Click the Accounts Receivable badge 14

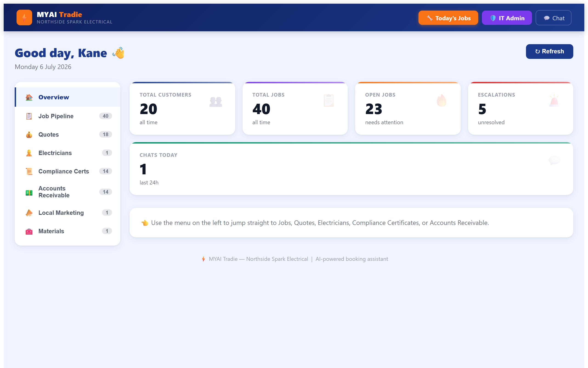coord(105,192)
